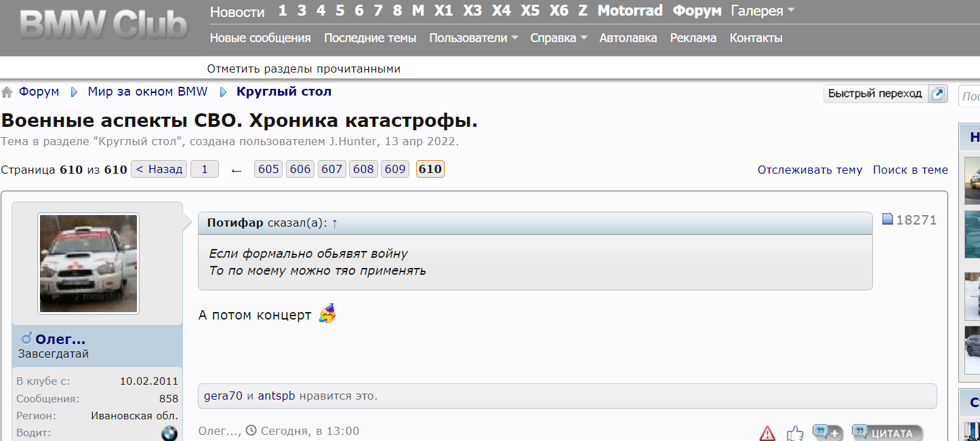The width and height of the screenshot is (980, 441).
Task: Expand the Пользователи dropdown menu
Action: (474, 38)
